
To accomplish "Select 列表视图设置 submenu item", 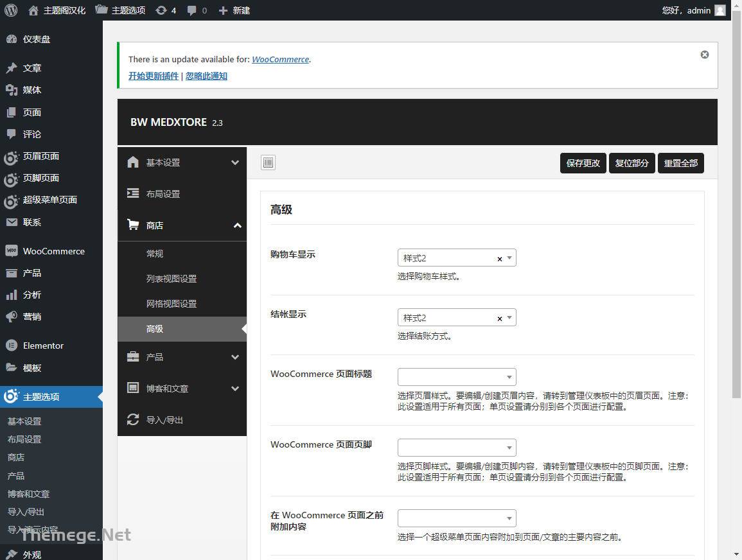I will coord(182,279).
